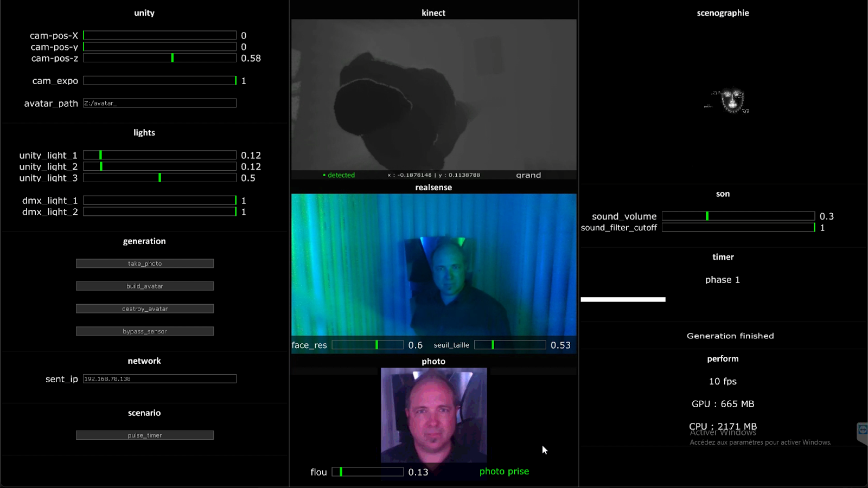
Task: Click the face_res slider under realsense
Action: click(367, 345)
